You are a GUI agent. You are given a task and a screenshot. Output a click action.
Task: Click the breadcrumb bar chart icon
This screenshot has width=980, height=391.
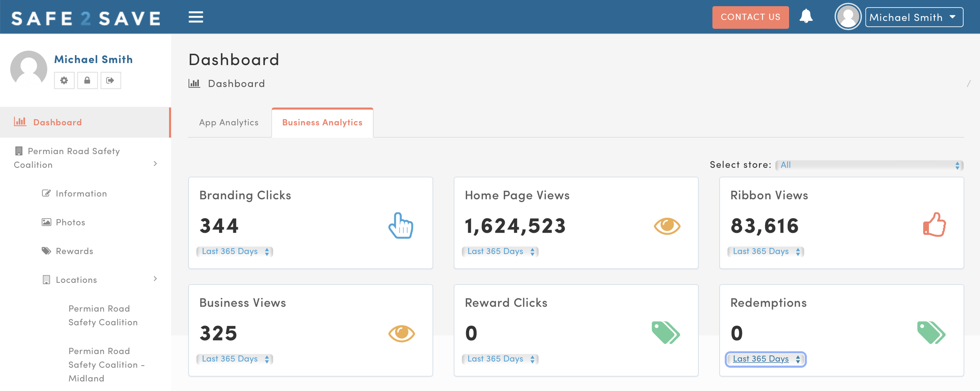[x=194, y=83]
